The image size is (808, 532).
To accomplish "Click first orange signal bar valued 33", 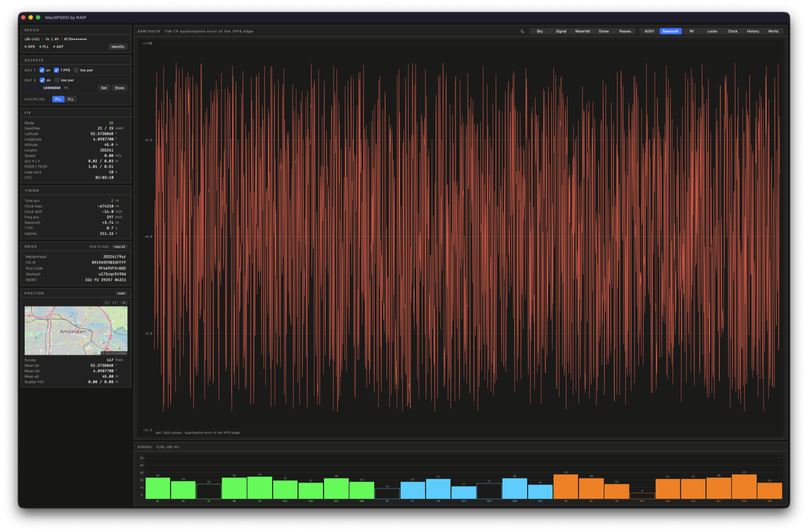I will pyautogui.click(x=566, y=487).
